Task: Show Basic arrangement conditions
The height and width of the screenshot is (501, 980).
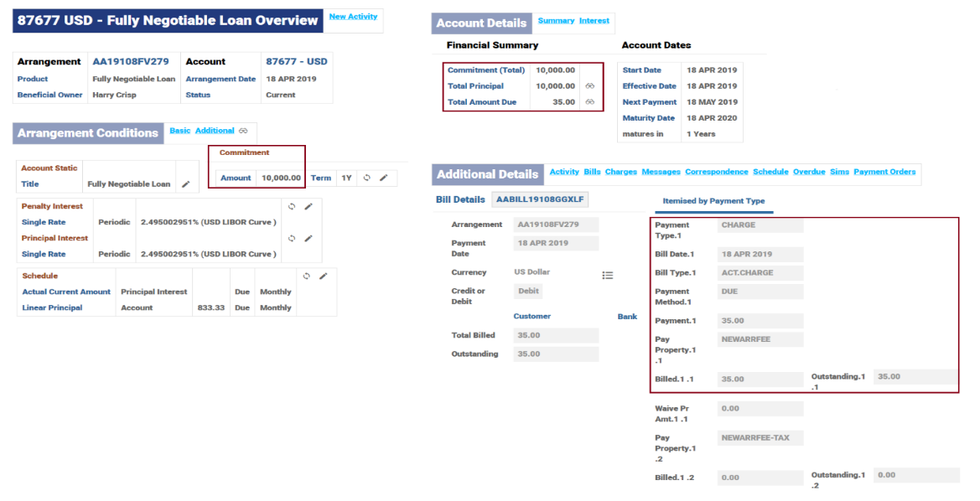Action: (180, 131)
